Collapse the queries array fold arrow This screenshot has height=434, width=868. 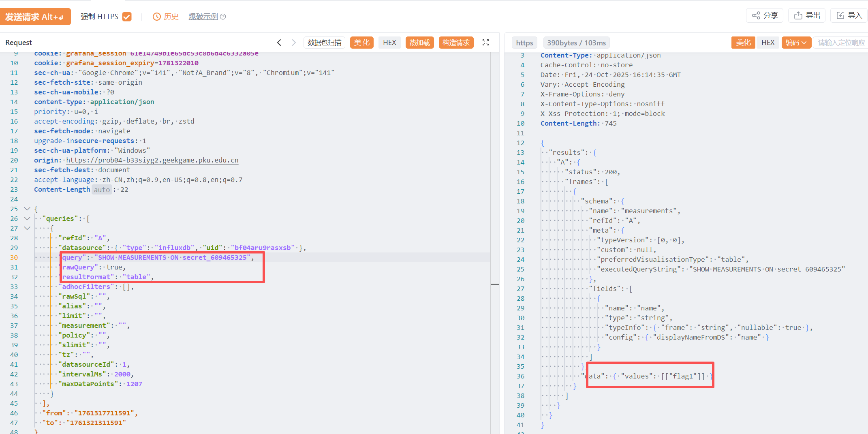(x=27, y=218)
